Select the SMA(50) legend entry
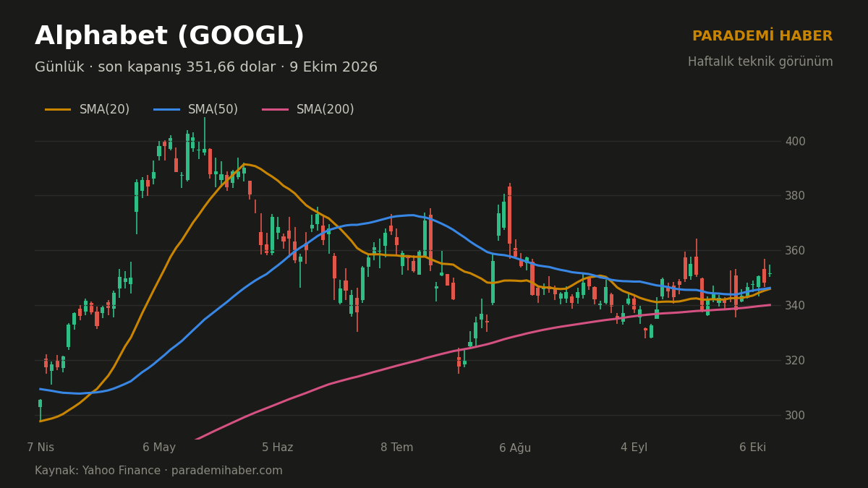Viewport: 868px width, 488px height. tap(196, 110)
